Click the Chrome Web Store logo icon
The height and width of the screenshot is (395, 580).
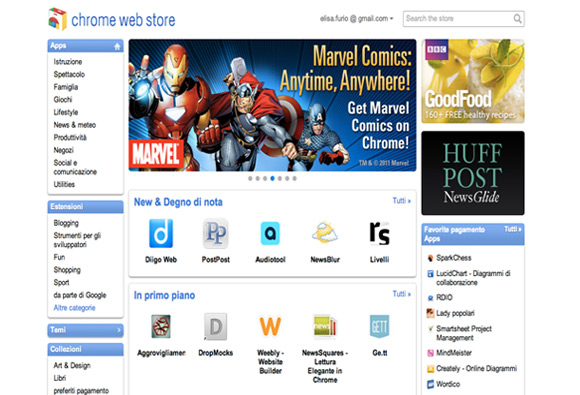pyautogui.click(x=58, y=19)
